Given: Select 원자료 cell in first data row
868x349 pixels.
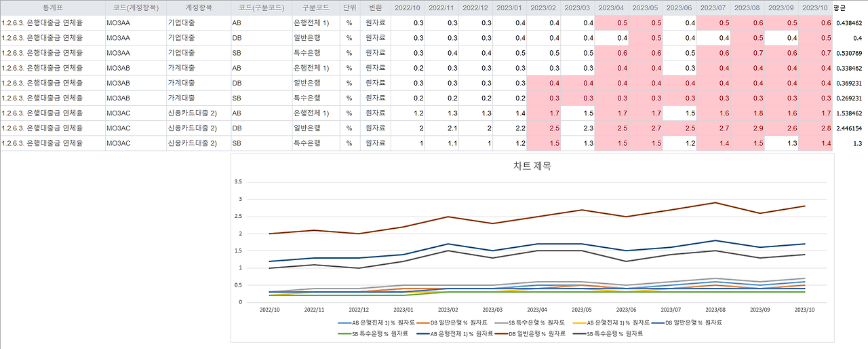Looking at the screenshot, I should (x=375, y=22).
